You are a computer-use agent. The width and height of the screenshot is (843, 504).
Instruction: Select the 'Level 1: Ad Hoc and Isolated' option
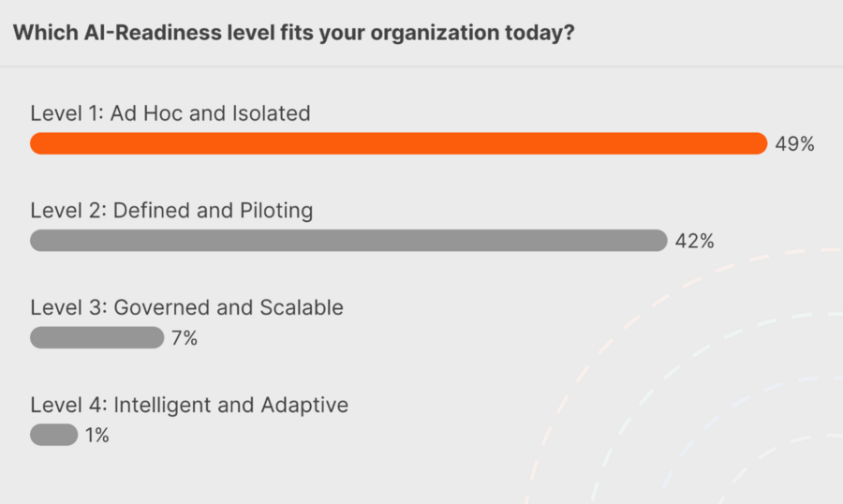click(170, 113)
